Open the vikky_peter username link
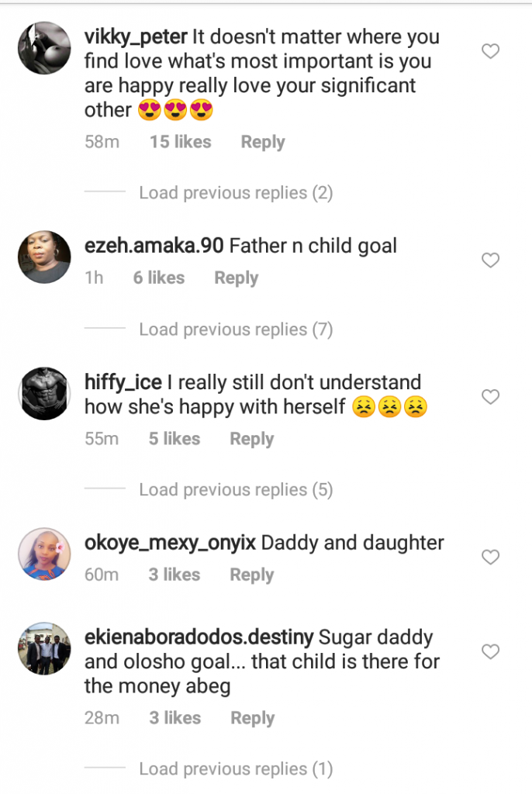This screenshot has height=794, width=532. (x=135, y=36)
